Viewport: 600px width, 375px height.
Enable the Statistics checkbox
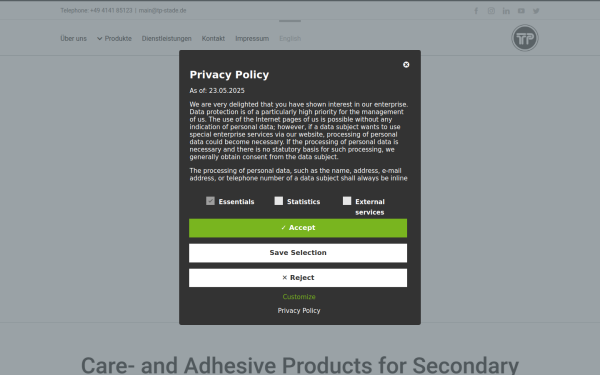[279, 201]
